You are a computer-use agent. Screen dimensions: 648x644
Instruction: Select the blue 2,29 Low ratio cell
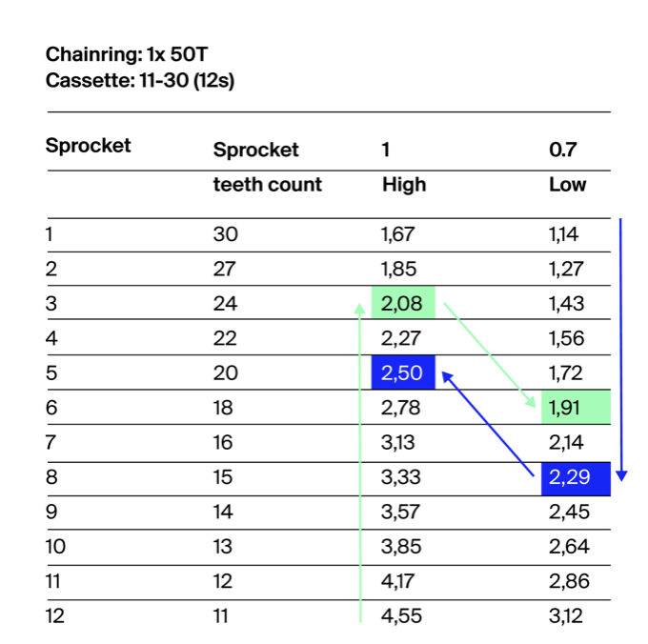tap(576, 478)
